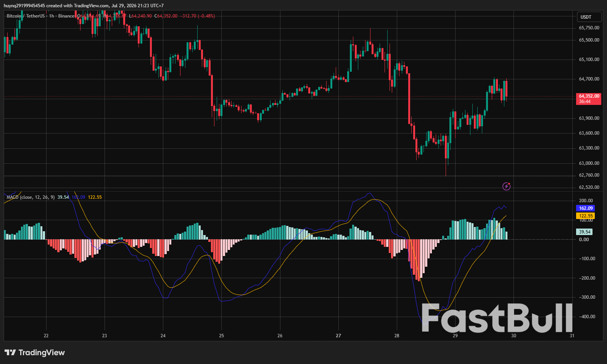Click the purple lightning bolt icon
This screenshot has width=607, height=364.
click(506, 186)
